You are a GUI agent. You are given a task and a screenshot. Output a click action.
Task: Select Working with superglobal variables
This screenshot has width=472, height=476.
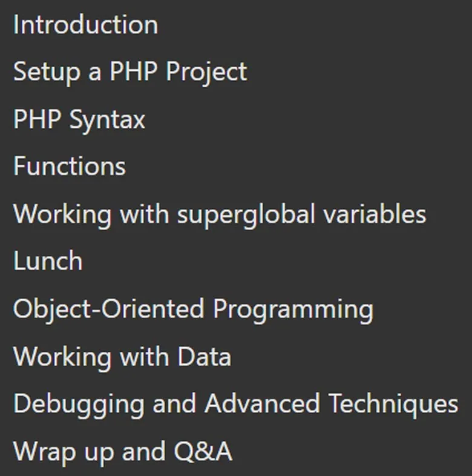220,215
